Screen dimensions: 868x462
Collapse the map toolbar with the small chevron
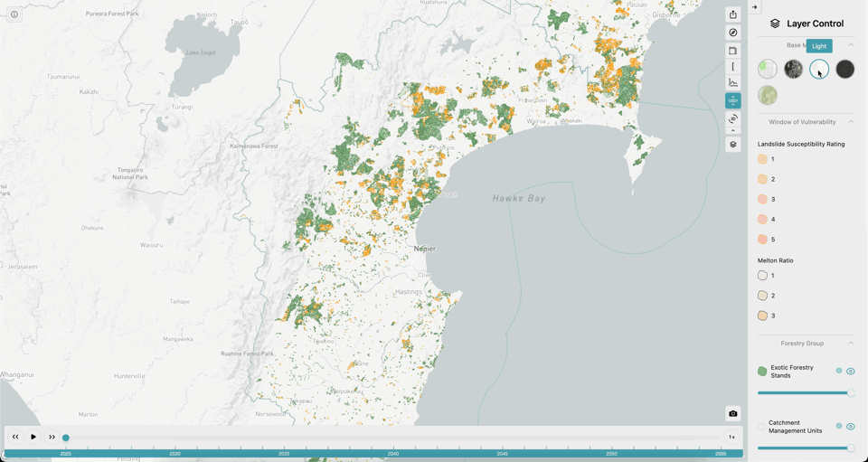pyautogui.click(x=733, y=130)
